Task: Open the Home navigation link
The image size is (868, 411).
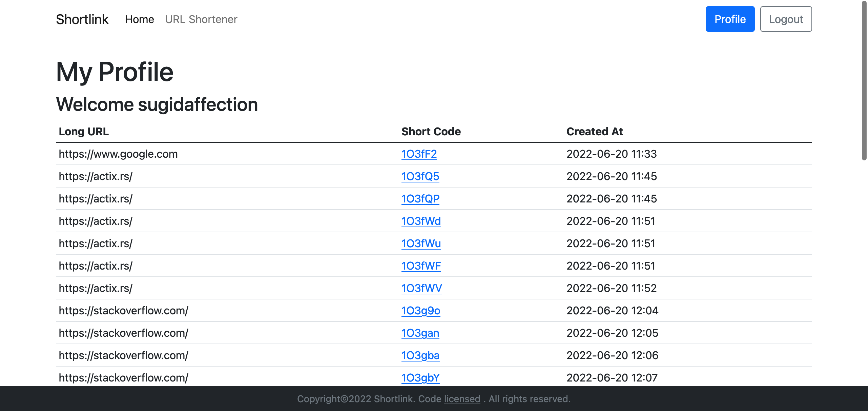Action: tap(139, 19)
